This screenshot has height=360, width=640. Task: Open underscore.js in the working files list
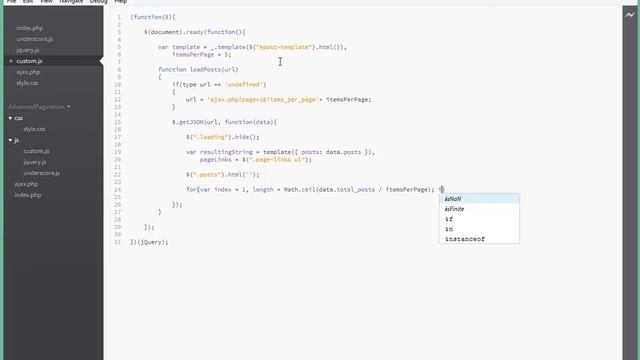tap(34, 39)
